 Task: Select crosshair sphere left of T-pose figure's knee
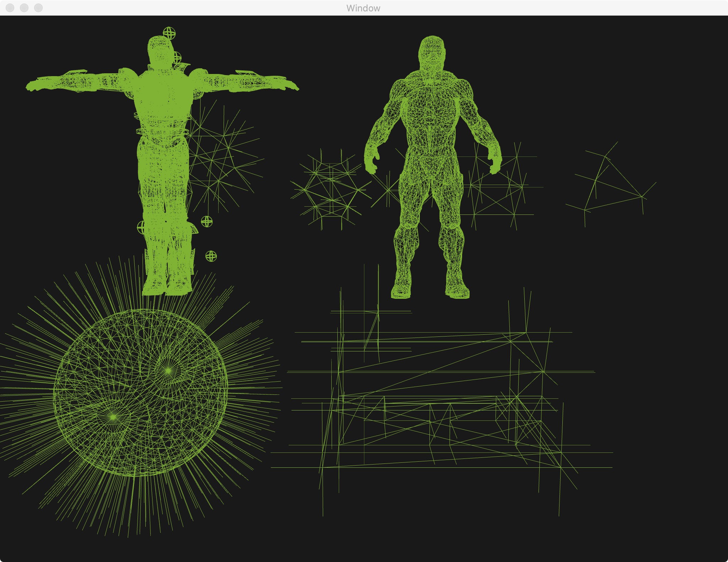(141, 227)
